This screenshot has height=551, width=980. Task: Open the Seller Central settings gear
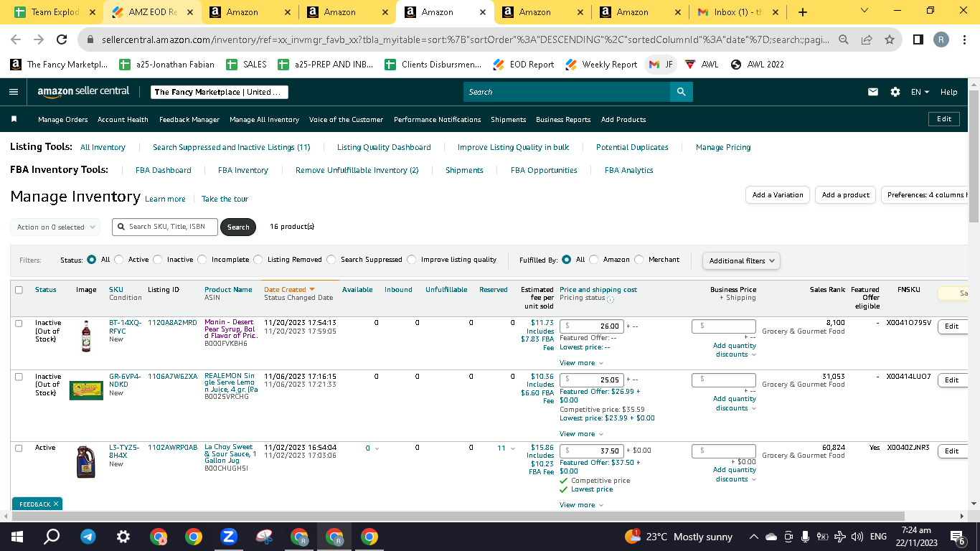pos(895,92)
